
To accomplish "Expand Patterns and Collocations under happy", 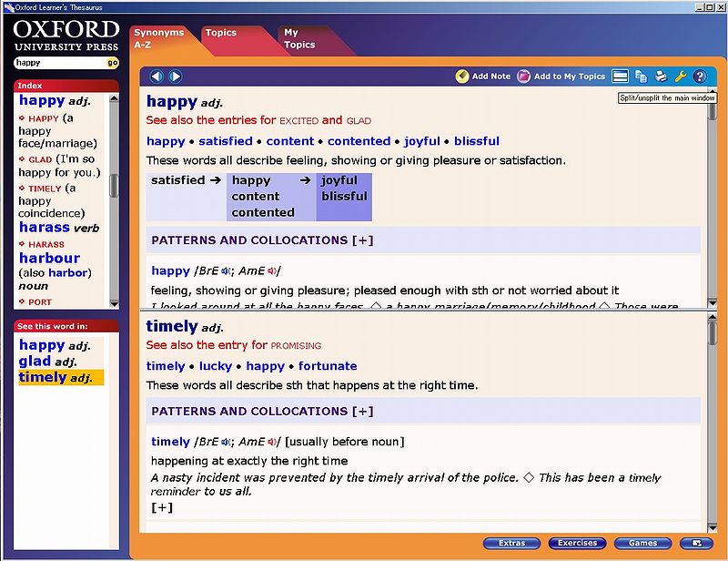I will pyautogui.click(x=363, y=240).
